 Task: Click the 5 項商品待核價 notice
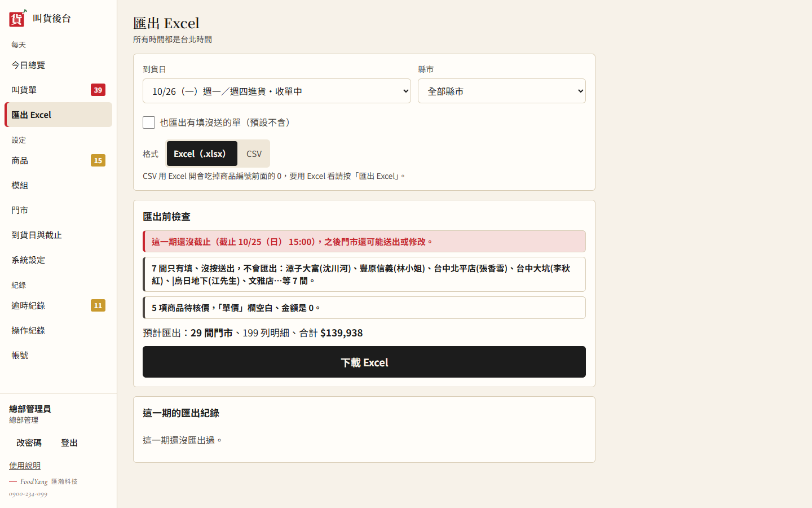click(364, 308)
